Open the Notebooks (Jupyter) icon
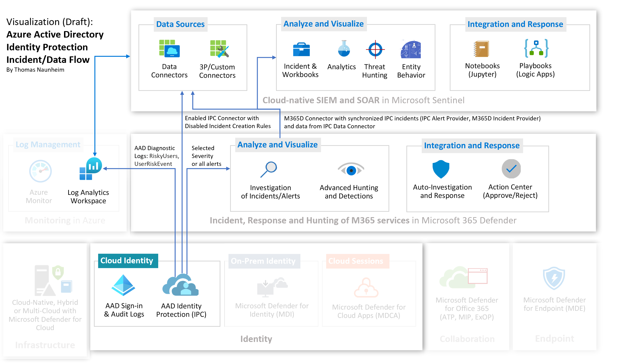The height and width of the screenshot is (364, 627). (x=482, y=49)
